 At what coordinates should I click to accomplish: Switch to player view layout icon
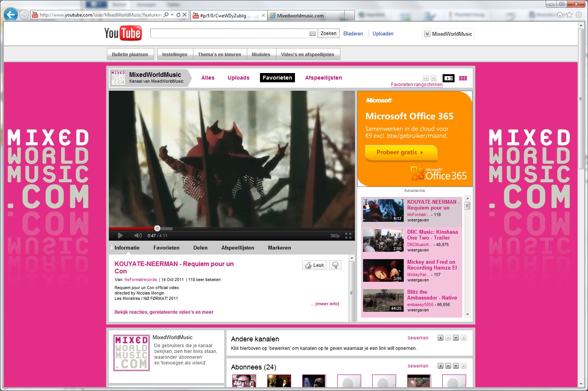[448, 78]
